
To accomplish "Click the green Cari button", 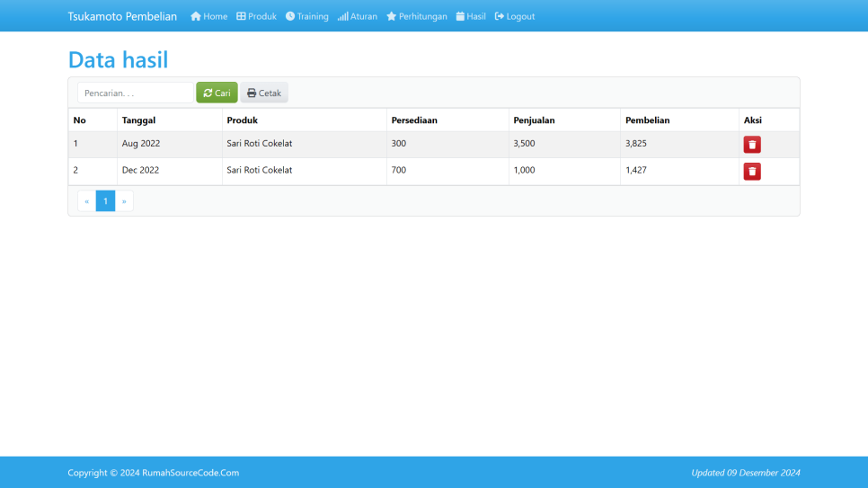I will 217,93.
